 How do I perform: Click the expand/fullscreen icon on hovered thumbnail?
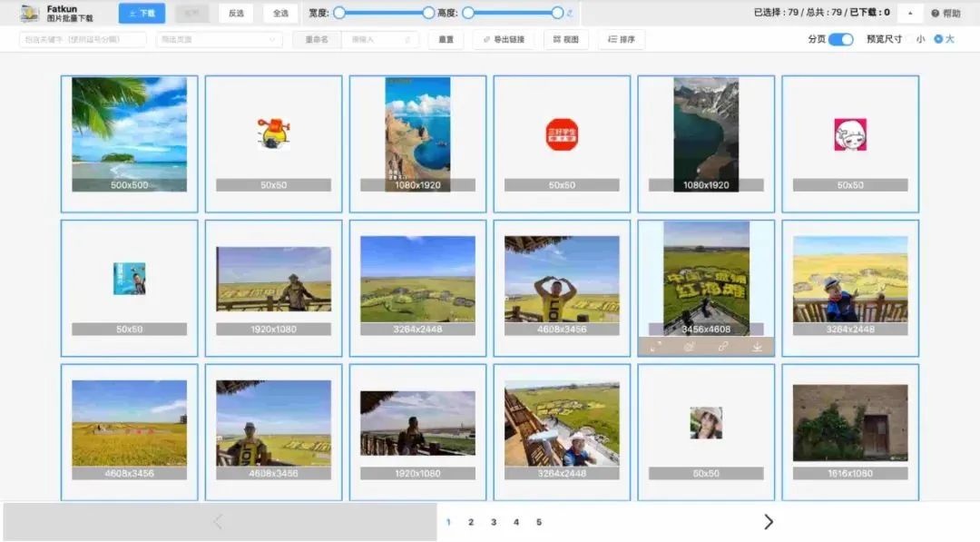(x=654, y=346)
